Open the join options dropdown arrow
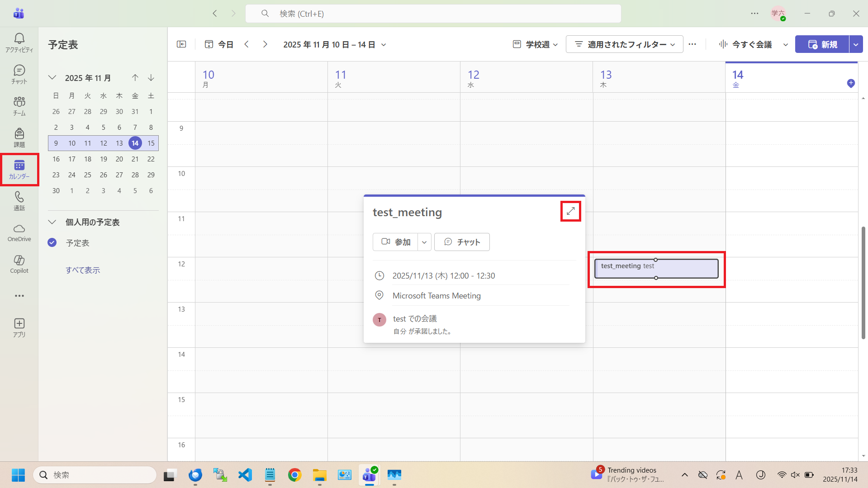Image resolution: width=868 pixels, height=488 pixels. pos(424,242)
